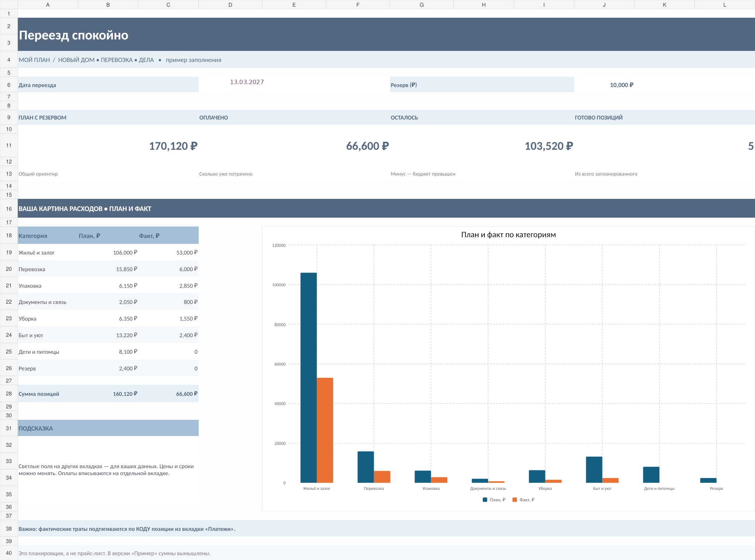Click the remaining amount 103,520 ₽
This screenshot has width=755, height=560.
coord(549,146)
